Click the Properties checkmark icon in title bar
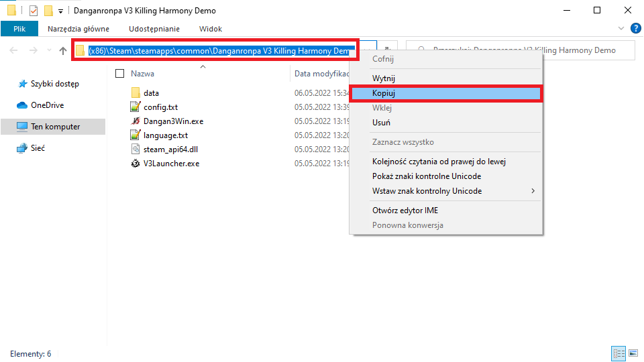 point(34,11)
